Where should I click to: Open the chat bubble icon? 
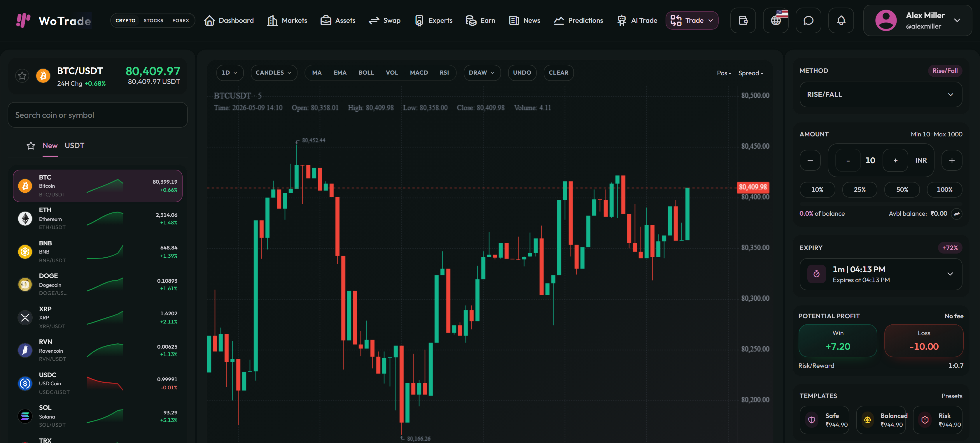coord(808,20)
